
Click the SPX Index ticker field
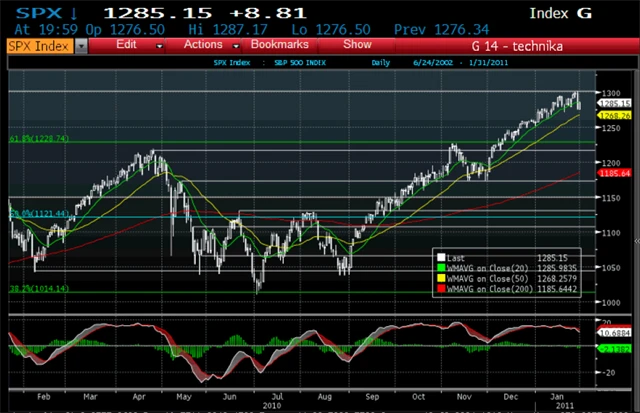(x=40, y=46)
